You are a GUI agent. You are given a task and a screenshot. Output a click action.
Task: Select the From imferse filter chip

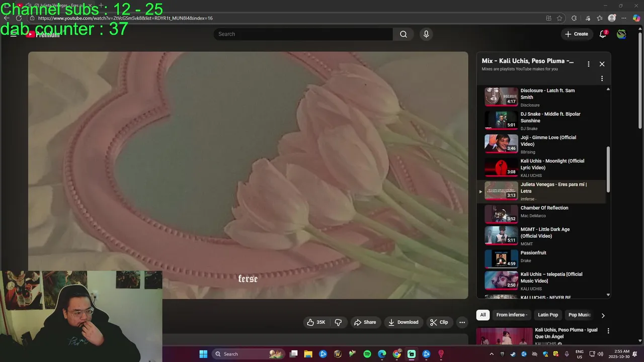coord(512,315)
